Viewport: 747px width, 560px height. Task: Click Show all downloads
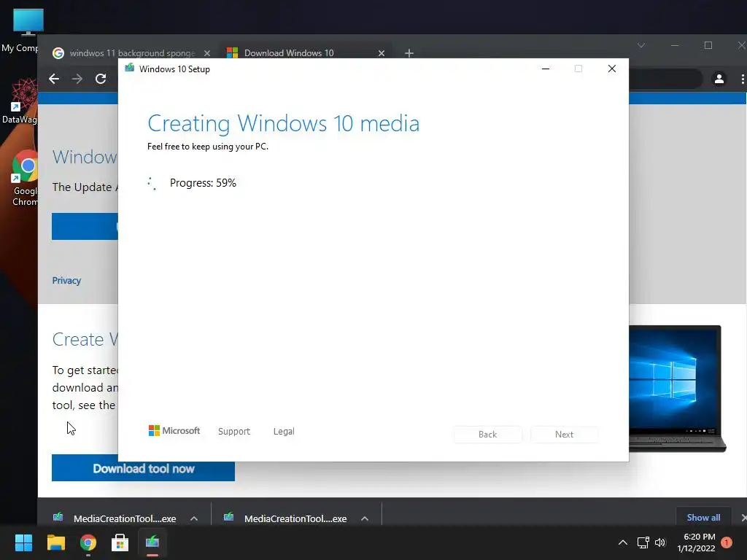coord(703,518)
